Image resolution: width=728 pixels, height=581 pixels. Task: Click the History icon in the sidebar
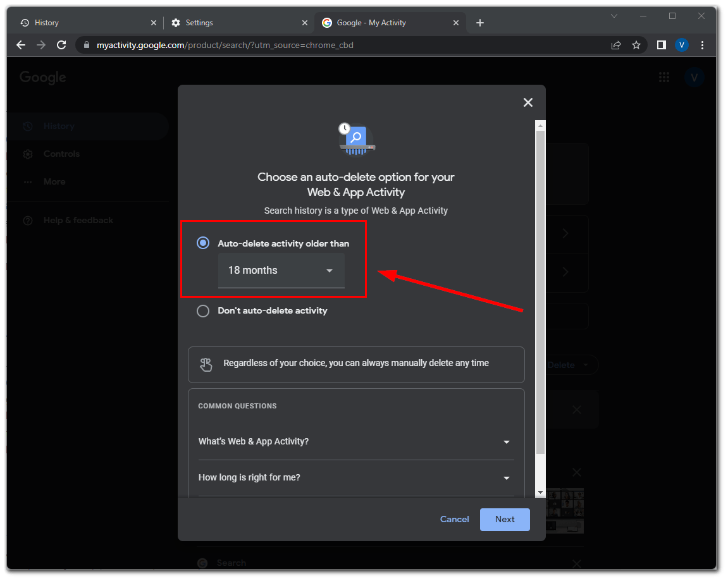pos(27,126)
